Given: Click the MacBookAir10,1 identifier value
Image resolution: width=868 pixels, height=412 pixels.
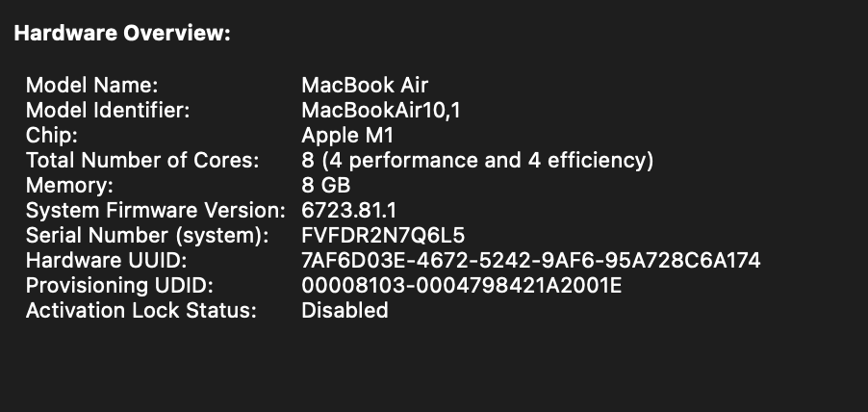Looking at the screenshot, I should (x=381, y=110).
